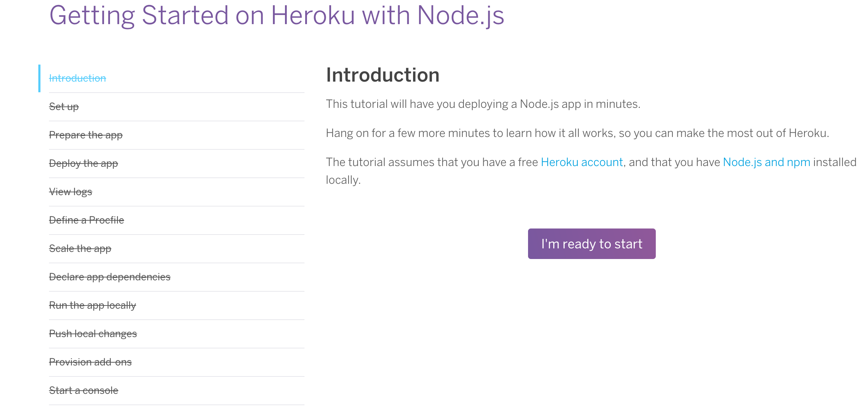
Task: Open Declare app dependencies step
Action: (x=110, y=277)
